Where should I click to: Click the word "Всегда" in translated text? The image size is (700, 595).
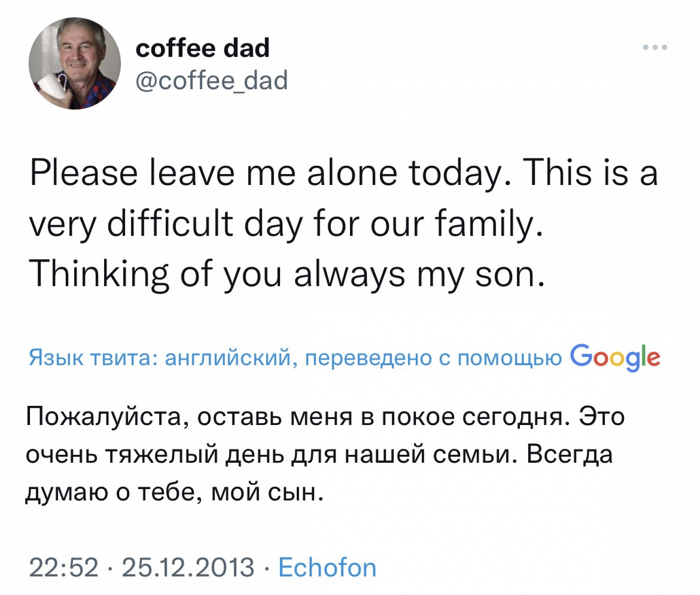click(x=569, y=454)
